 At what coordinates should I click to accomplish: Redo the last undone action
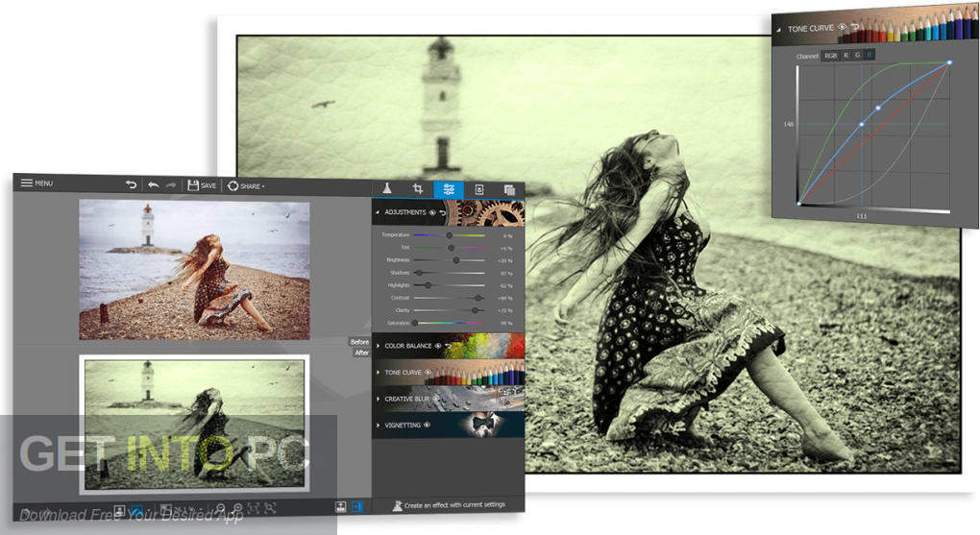click(171, 185)
